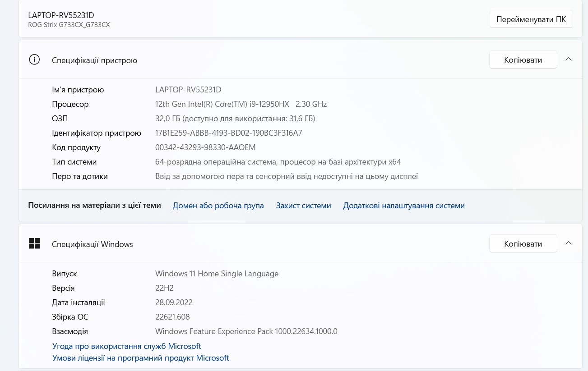
Task: Collapse the Специфікації Windows section using its chevron
Action: 569,243
